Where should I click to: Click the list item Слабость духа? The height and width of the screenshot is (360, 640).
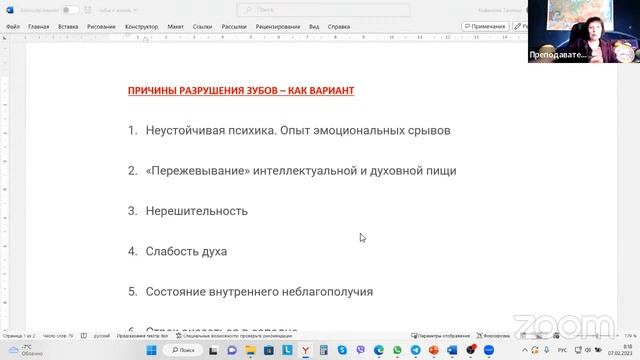pos(187,251)
